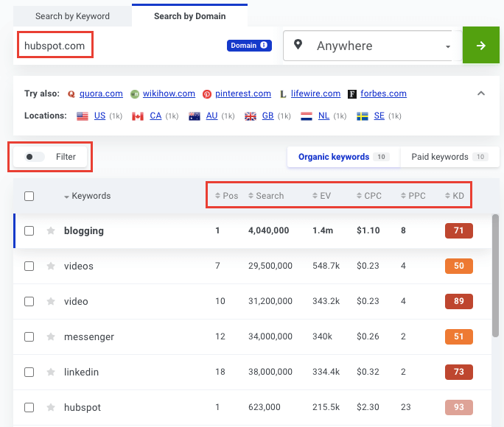The image size is (504, 427).
Task: Open the Paid keywords tab
Action: click(449, 157)
